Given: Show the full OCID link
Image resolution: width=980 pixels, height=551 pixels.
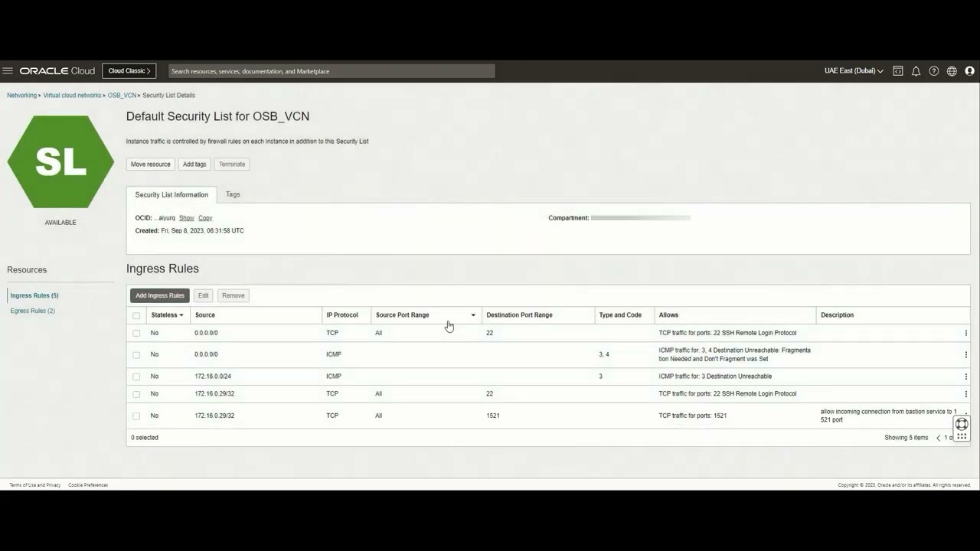Looking at the screenshot, I should (x=187, y=218).
